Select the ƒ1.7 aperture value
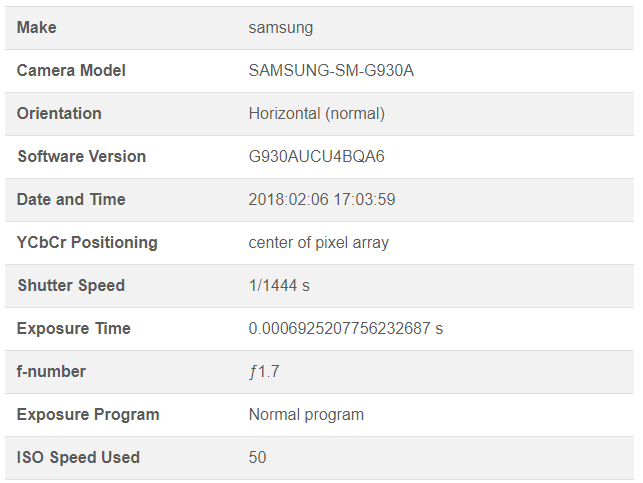The height and width of the screenshot is (483, 643). pos(265,372)
